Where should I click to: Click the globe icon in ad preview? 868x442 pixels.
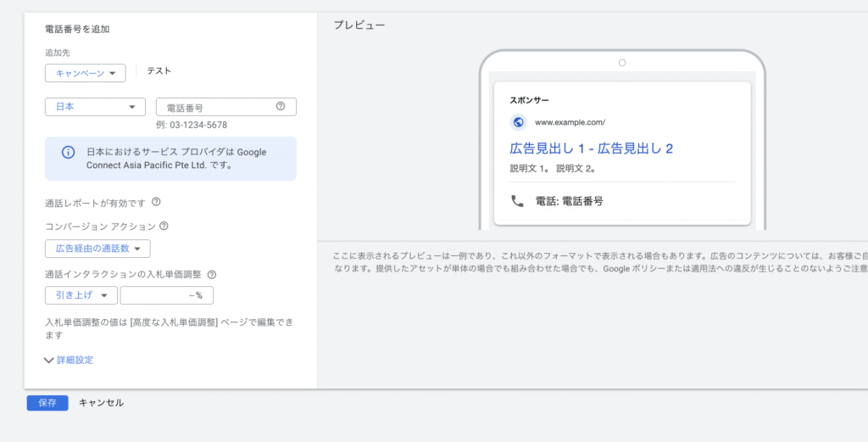click(x=518, y=122)
